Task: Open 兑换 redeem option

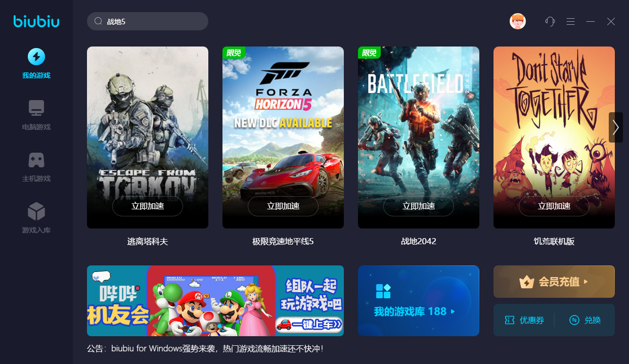Action: point(585,320)
